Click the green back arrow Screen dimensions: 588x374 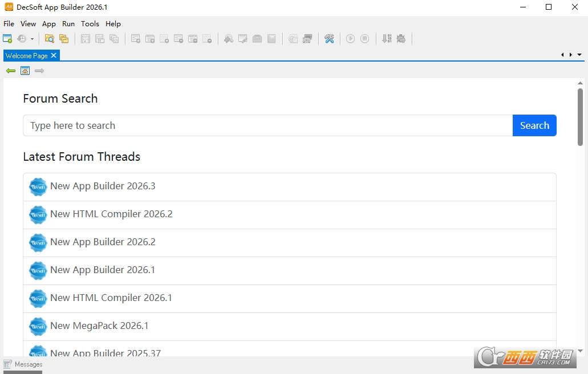[x=10, y=71]
